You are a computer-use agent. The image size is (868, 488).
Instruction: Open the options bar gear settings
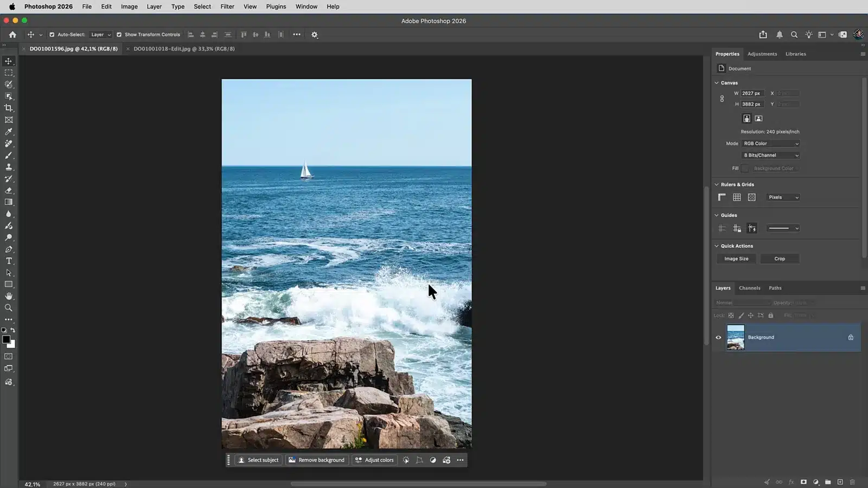click(x=315, y=35)
